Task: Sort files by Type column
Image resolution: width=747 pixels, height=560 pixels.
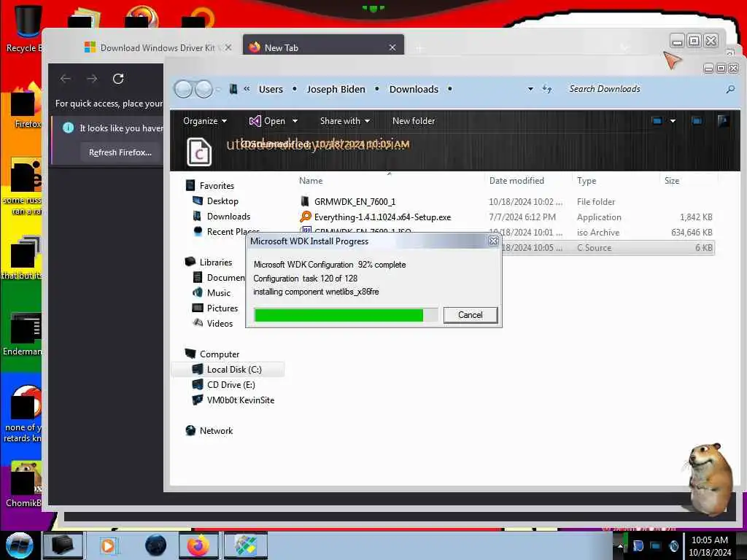Action: click(x=587, y=181)
